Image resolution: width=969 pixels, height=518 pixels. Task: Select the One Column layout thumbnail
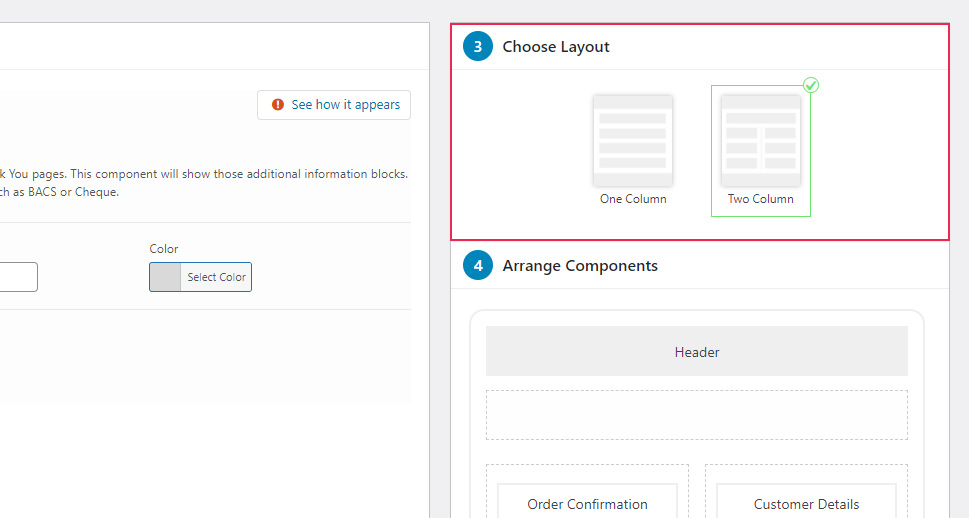633,141
